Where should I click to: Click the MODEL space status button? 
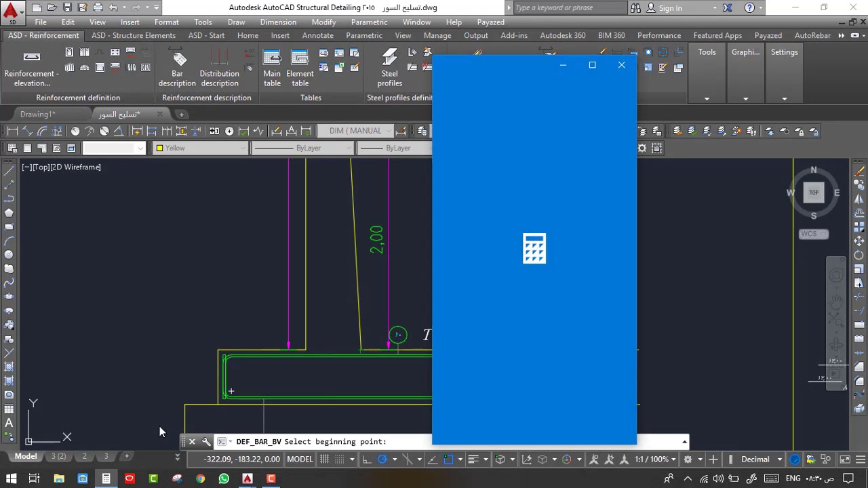tap(300, 460)
